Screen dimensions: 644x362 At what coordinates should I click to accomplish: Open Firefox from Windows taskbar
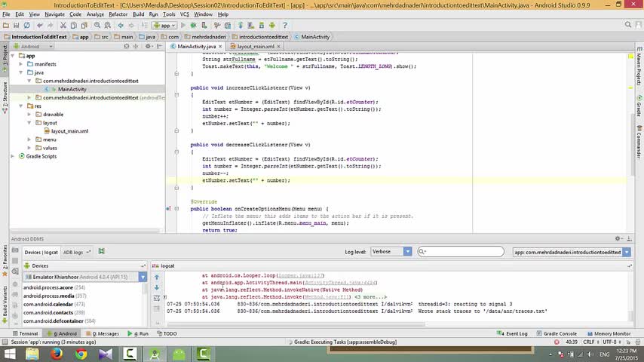coord(57,354)
